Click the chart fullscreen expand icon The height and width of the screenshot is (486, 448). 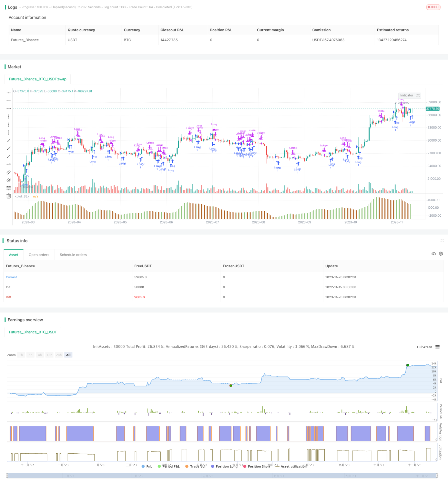click(x=418, y=95)
